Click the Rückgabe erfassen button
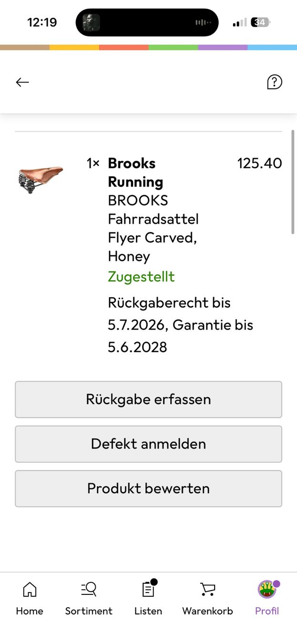Screen dimensions: 297x644 tap(148, 399)
